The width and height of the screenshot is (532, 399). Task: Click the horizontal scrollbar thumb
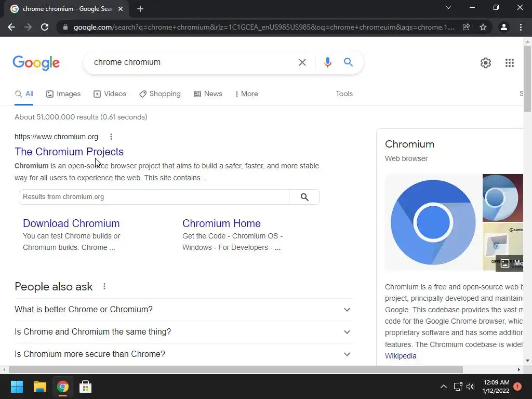[x=235, y=369]
